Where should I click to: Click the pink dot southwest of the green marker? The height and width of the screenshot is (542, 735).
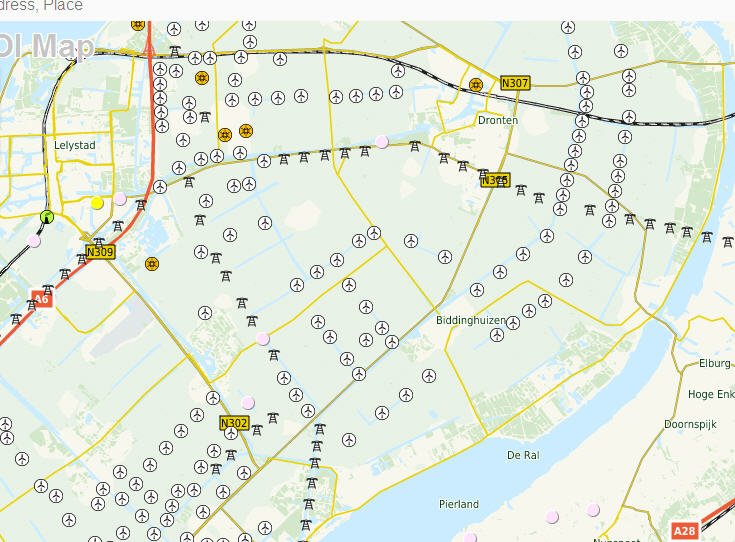click(x=34, y=241)
